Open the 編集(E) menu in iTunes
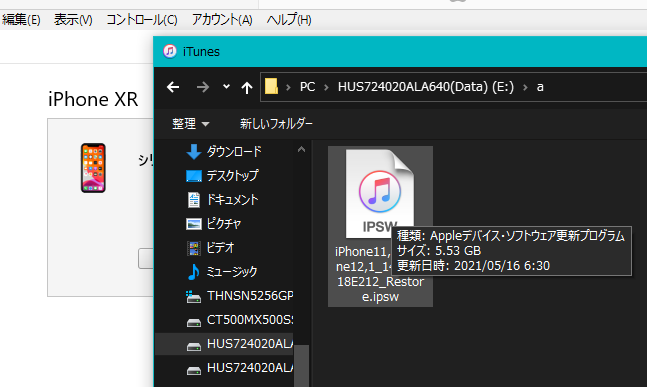647x387 pixels. point(21,19)
